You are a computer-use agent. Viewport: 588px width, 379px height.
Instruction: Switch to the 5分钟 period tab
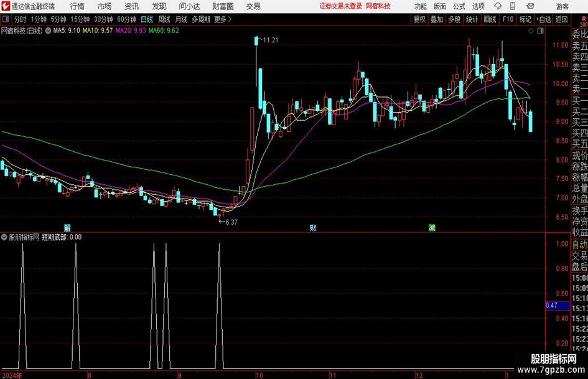[x=58, y=19]
